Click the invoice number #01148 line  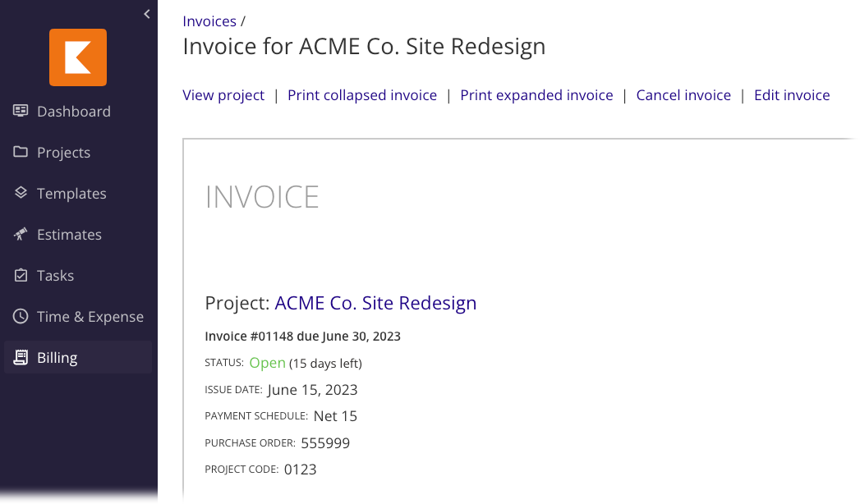303,337
